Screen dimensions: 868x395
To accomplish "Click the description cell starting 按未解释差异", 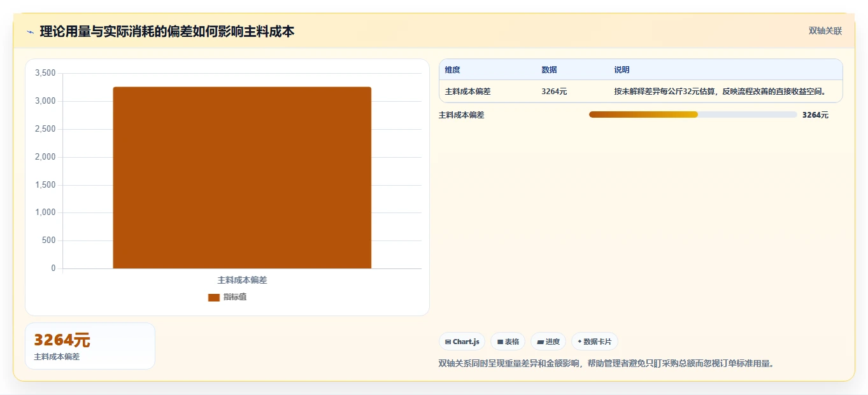I will [x=720, y=92].
